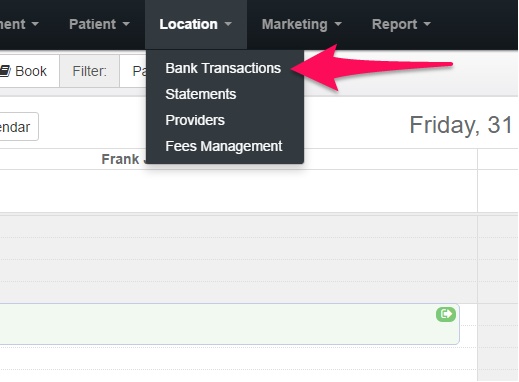Click the caret arrow beside Report
Screen dimensions: 519x382
point(427,24)
